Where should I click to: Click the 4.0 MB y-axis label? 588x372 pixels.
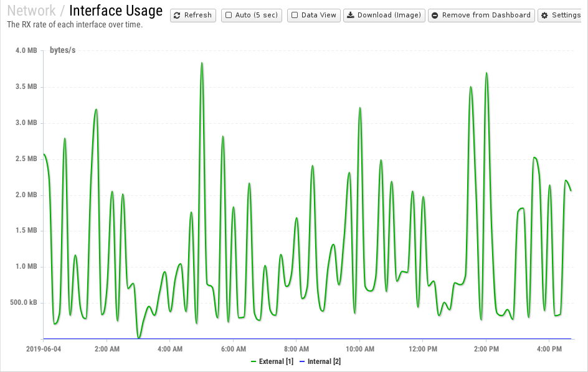coord(26,50)
